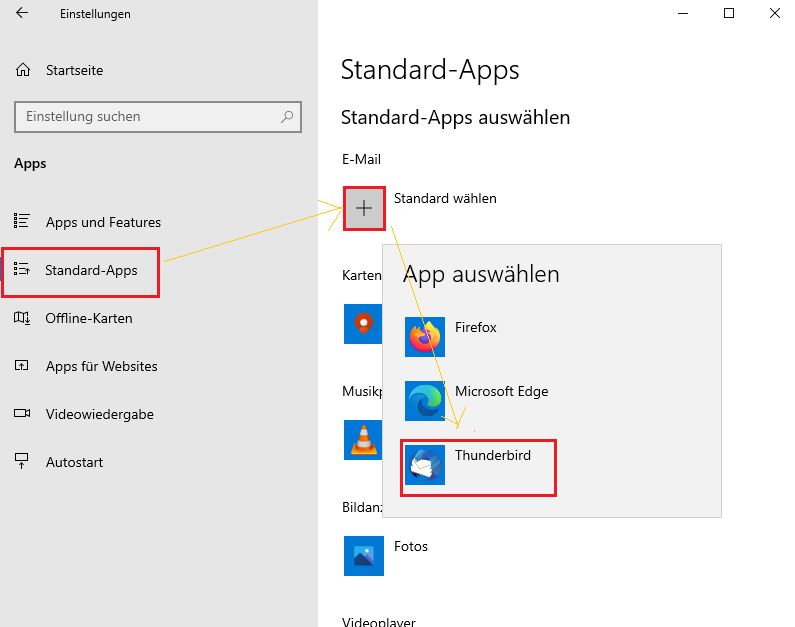Click the magnifier icon in the search box
The height and width of the screenshot is (627, 795).
287,117
